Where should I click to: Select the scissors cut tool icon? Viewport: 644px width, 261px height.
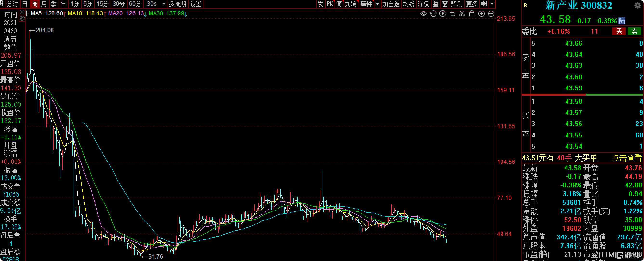(x=462, y=14)
